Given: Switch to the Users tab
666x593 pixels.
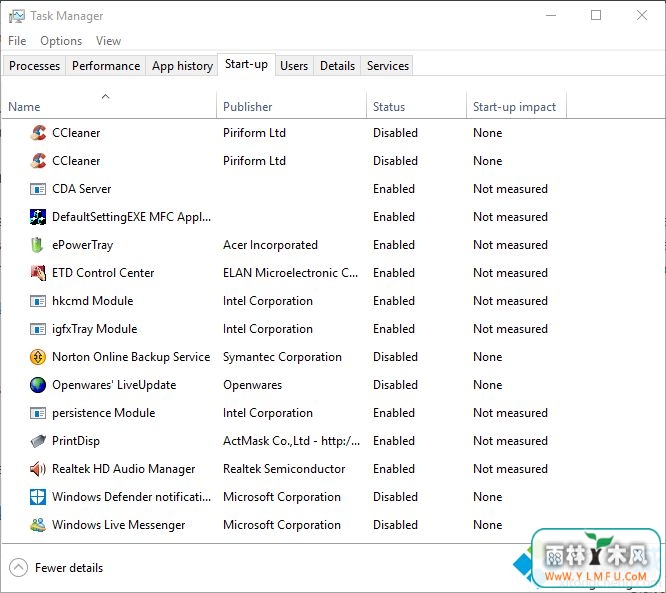Looking at the screenshot, I should point(294,66).
